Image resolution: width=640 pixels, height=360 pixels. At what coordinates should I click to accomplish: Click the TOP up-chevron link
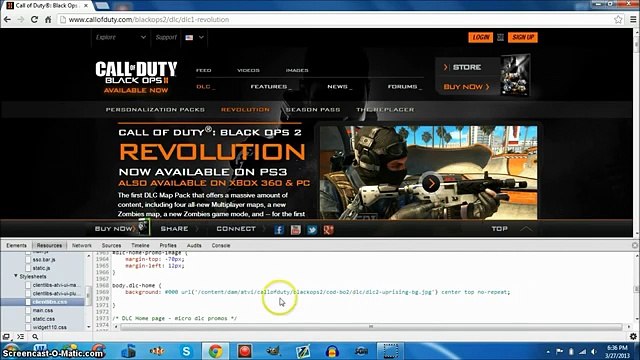[511, 229]
